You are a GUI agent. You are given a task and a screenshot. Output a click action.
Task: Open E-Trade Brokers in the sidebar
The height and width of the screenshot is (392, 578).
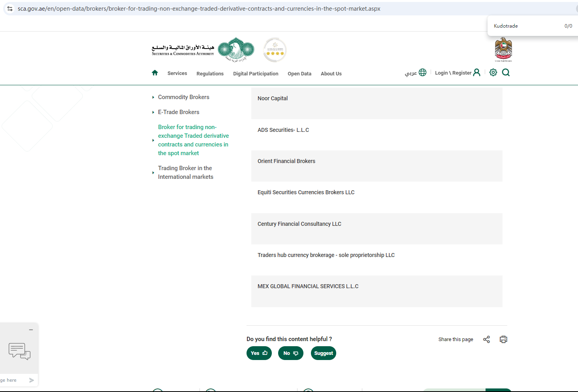[179, 112]
